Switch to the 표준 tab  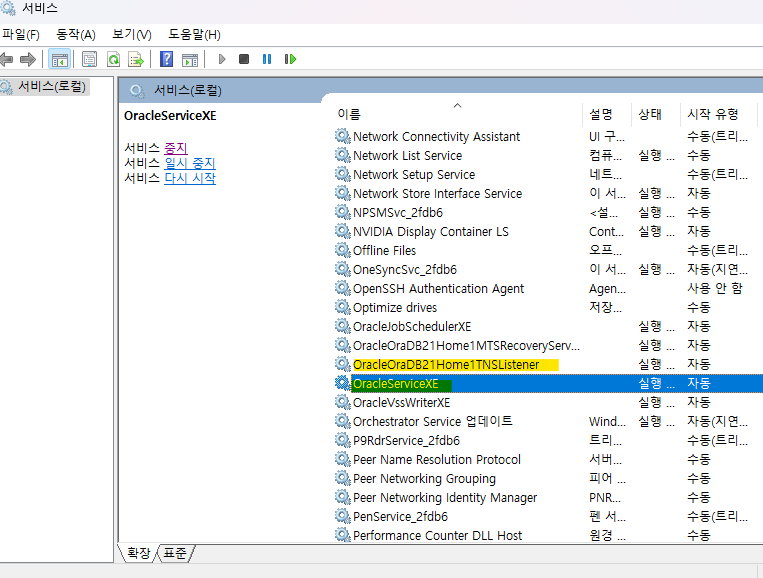tap(175, 553)
